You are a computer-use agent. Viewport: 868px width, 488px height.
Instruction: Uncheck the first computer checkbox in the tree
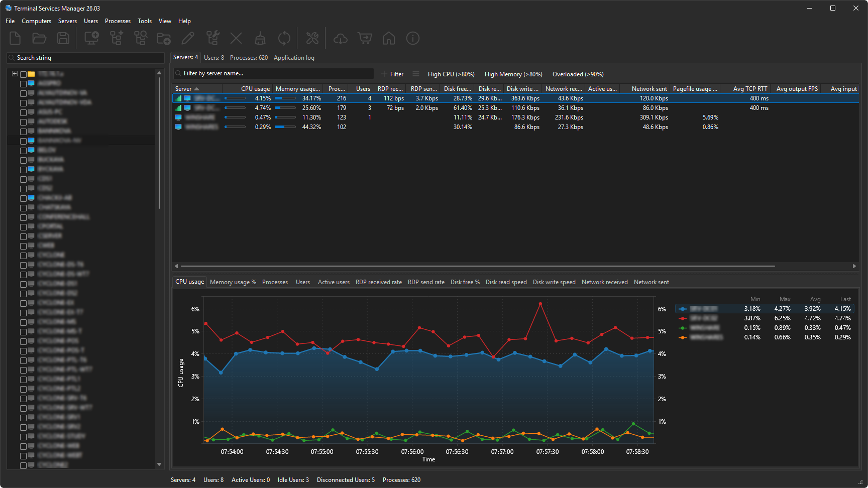[x=24, y=83]
